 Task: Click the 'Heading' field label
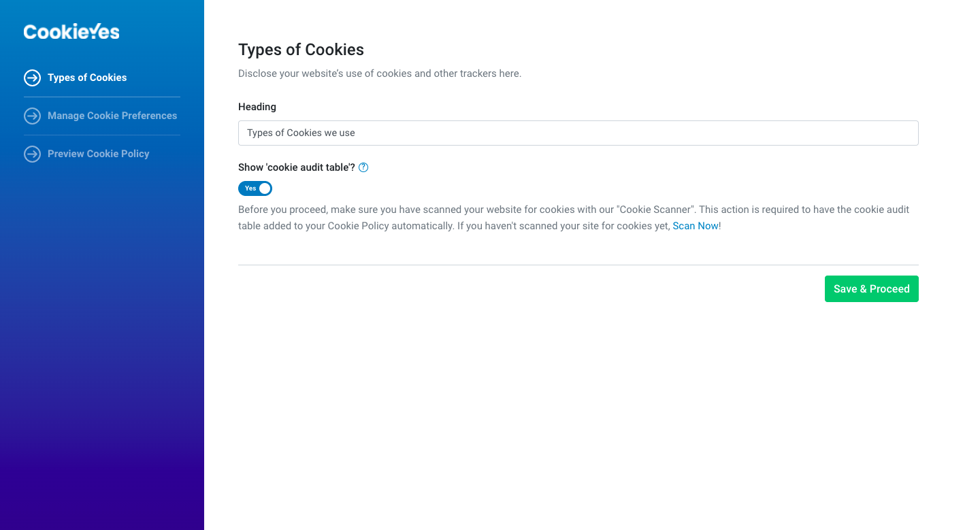coord(257,107)
